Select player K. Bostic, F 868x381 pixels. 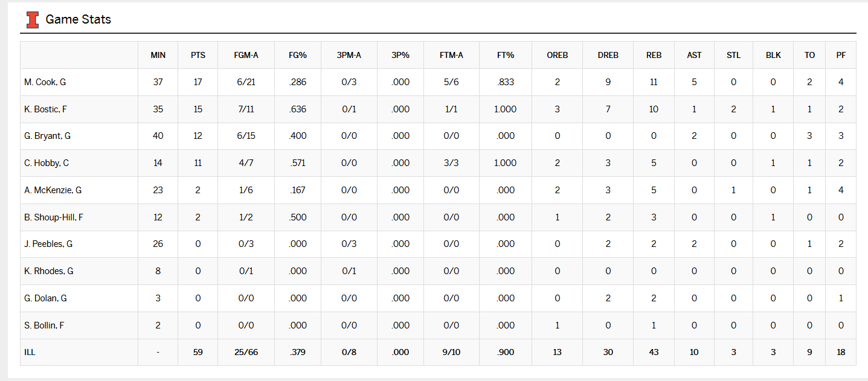(x=46, y=109)
